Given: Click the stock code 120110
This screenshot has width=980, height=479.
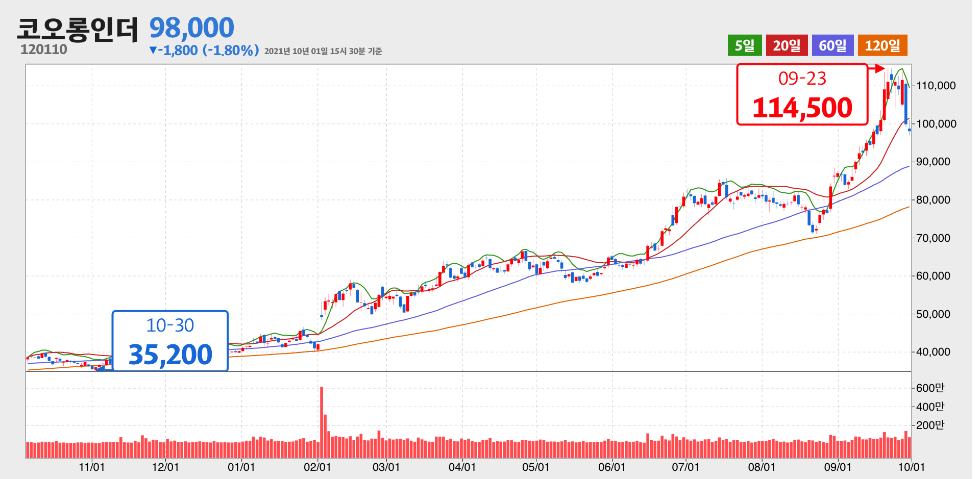Looking at the screenshot, I should pos(44,49).
